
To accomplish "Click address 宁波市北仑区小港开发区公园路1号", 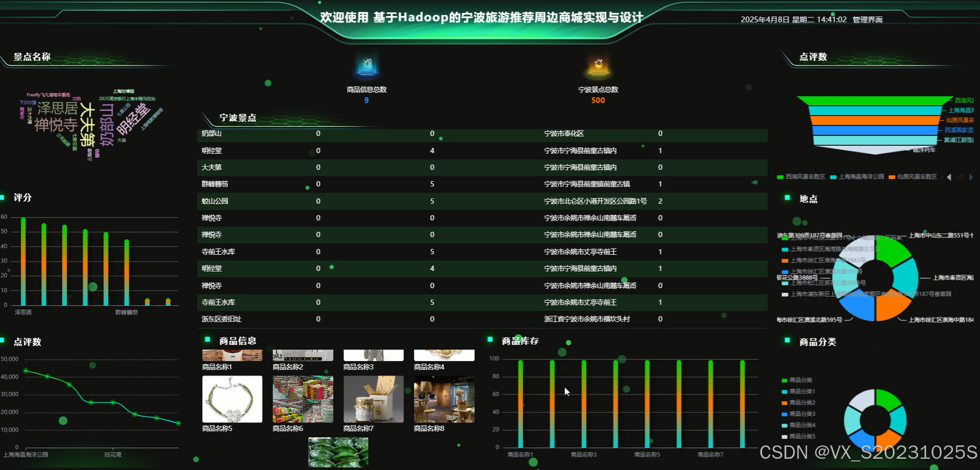I will click(595, 201).
